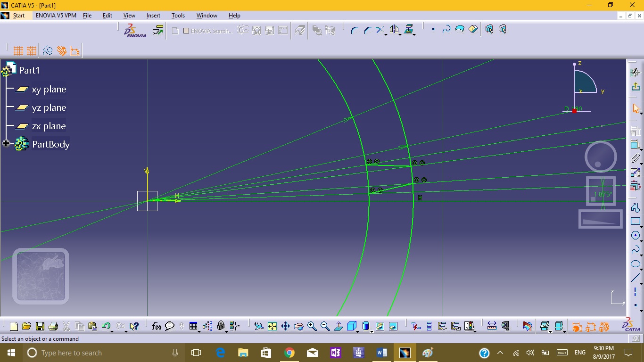Select the Mirror tool
This screenshot has width=644, height=362.
[x=394, y=30]
